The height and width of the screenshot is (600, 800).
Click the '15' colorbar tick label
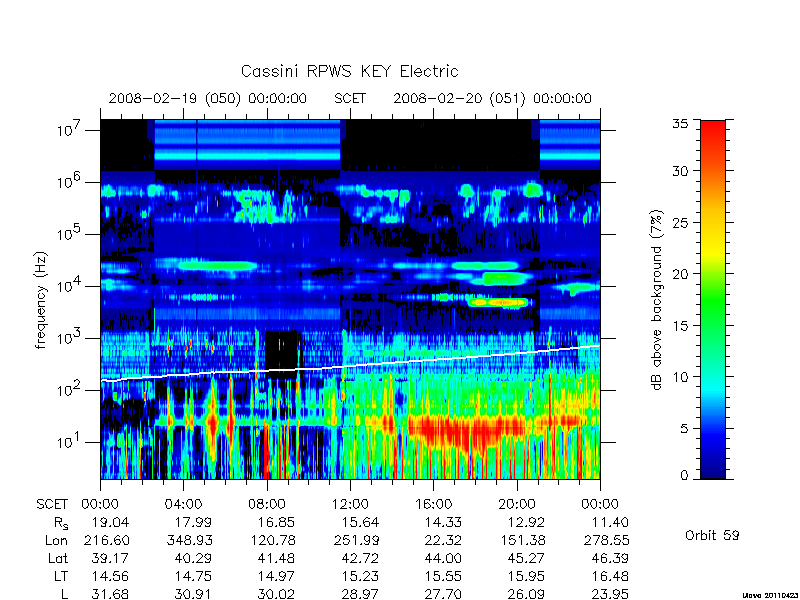(x=680, y=326)
